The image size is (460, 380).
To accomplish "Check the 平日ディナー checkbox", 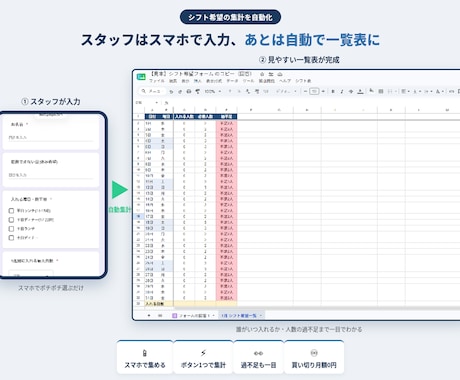I will point(11,220).
